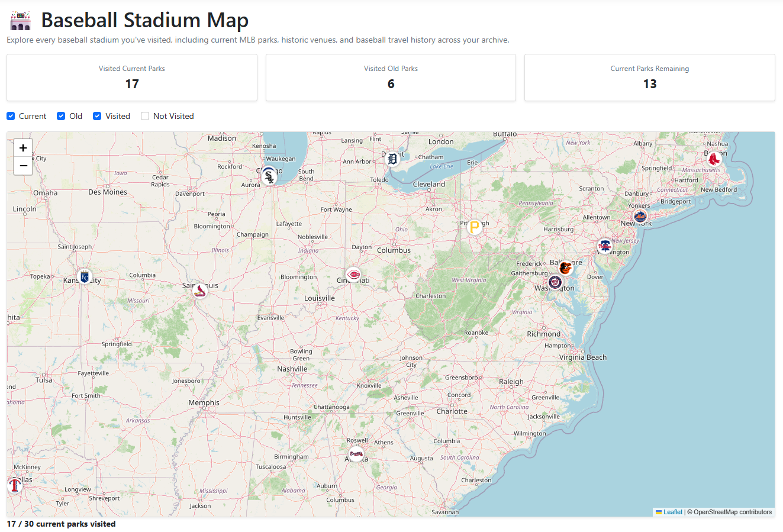Click the Visited Old Parks card

(391, 78)
